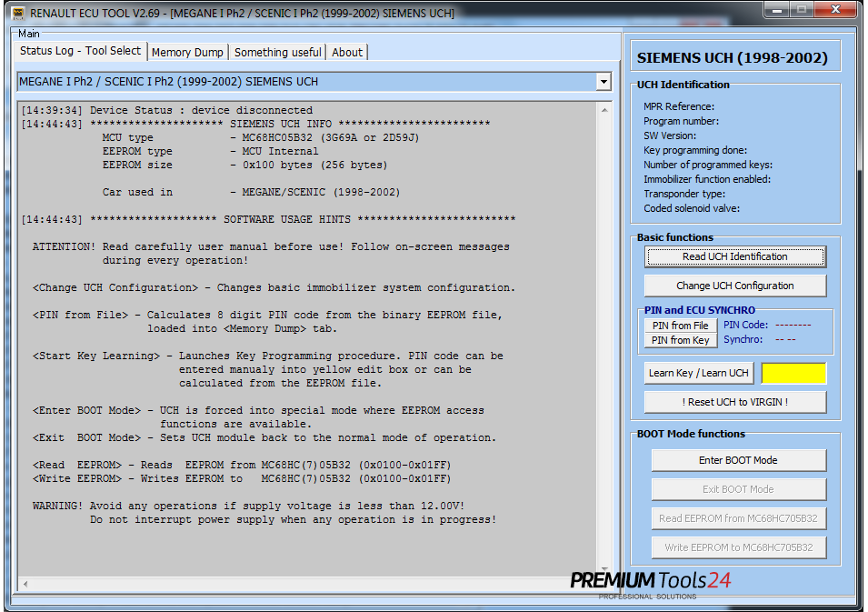This screenshot has height=612, width=868.
Task: Click the 'Transponder type:' label
Action: [684, 194]
